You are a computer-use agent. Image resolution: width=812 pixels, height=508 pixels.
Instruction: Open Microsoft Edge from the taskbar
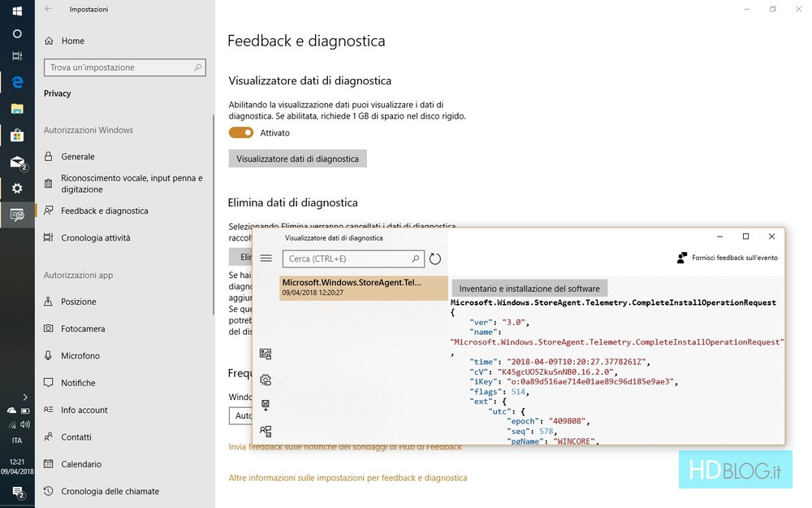tap(17, 82)
